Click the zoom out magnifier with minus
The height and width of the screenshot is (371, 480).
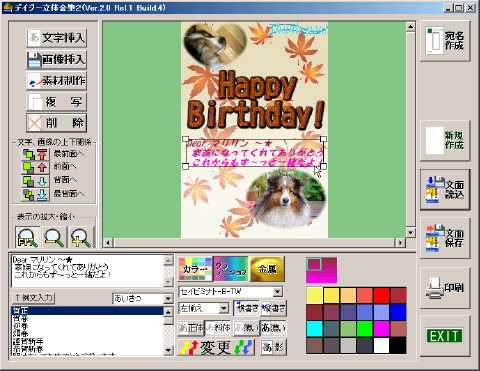tap(54, 237)
